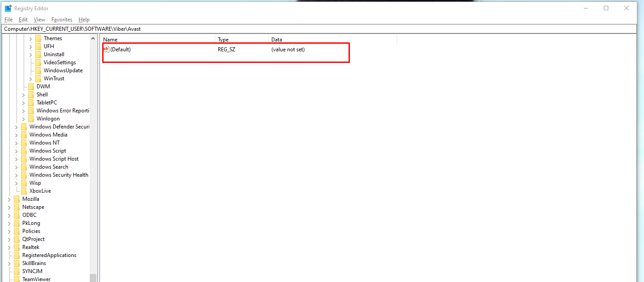Expand the Windows Error Reporting key
This screenshot has height=282, width=644.
(24, 111)
